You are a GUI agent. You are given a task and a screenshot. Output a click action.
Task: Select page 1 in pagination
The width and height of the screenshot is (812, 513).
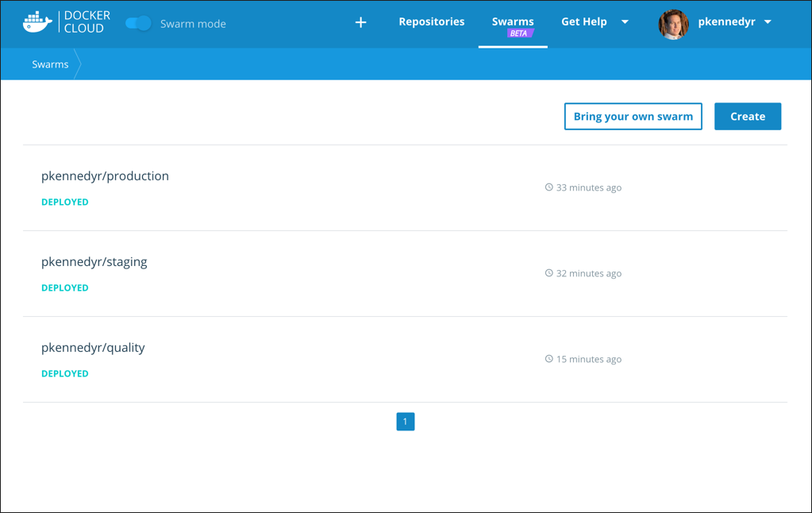405,422
